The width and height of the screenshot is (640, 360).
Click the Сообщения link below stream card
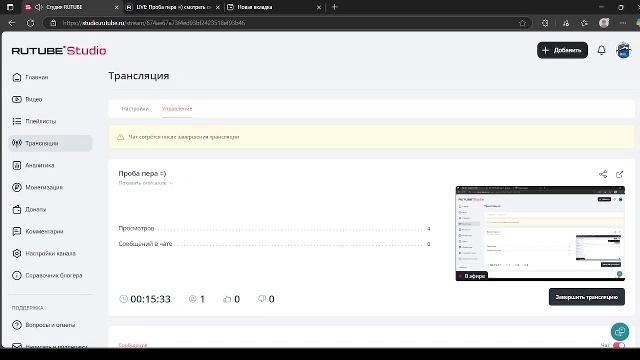coord(133,345)
